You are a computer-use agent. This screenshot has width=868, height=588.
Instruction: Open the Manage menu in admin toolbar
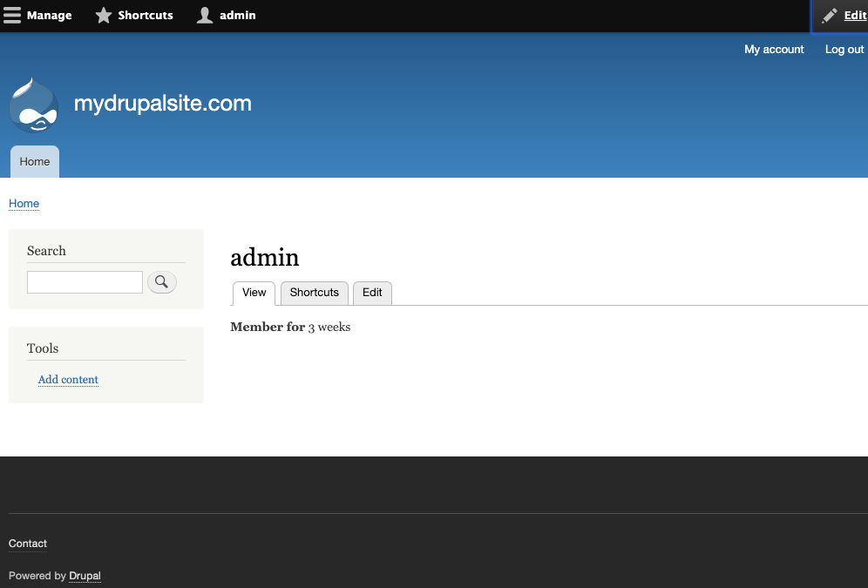coord(49,15)
